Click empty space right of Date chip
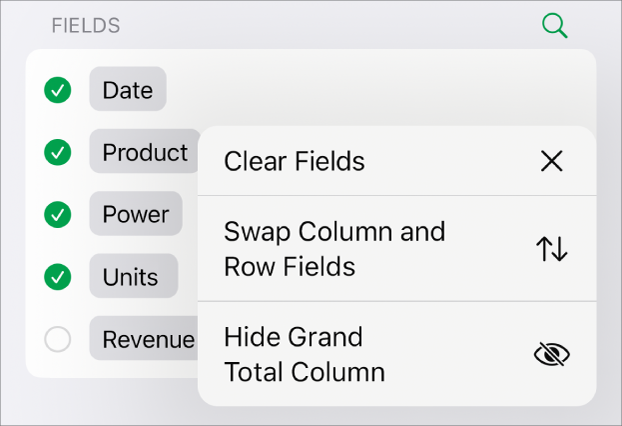Viewport: 622px width, 426px height. [x=380, y=88]
